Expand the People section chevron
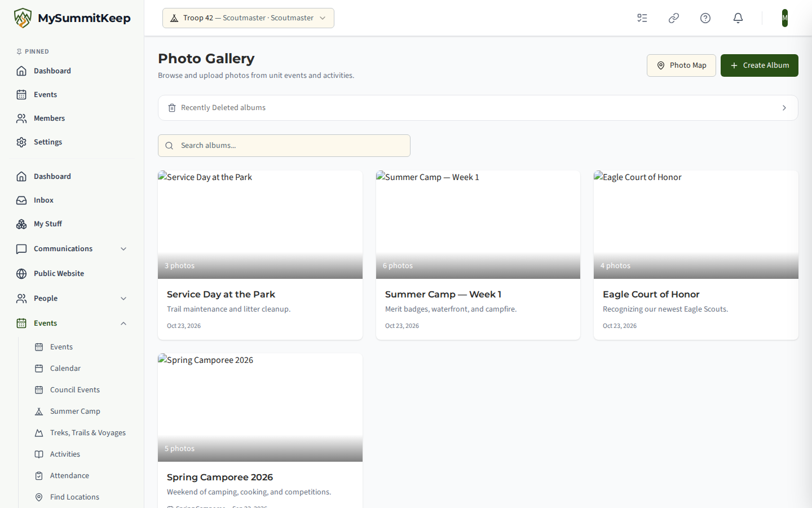812x508 pixels. [123, 299]
